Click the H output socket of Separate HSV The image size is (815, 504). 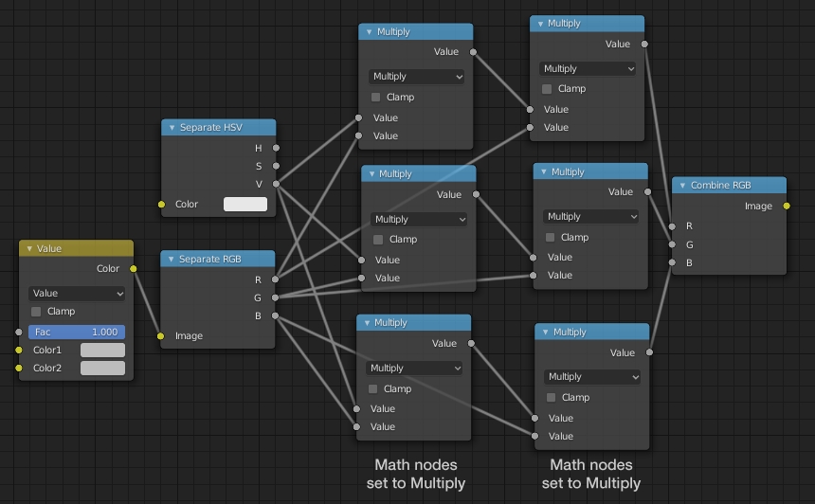click(276, 148)
